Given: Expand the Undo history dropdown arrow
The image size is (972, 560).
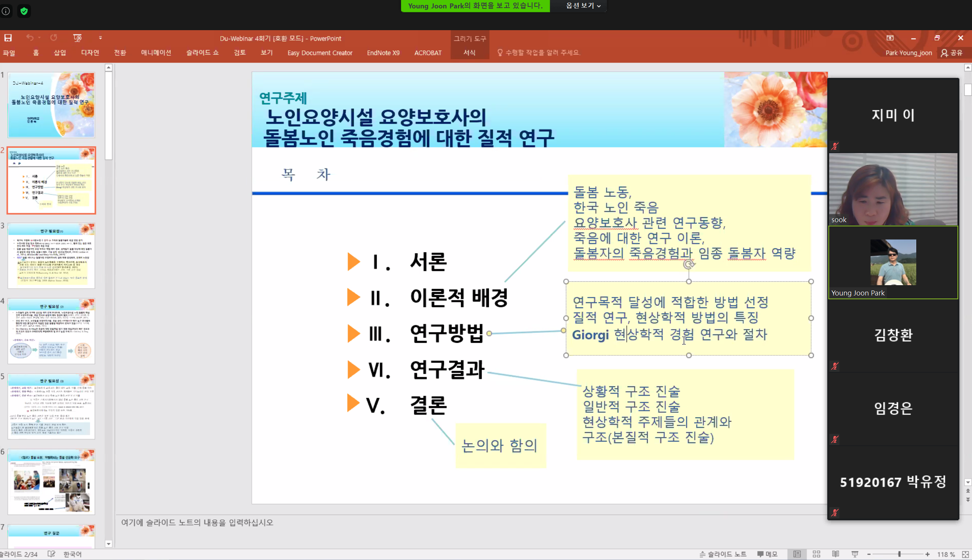Looking at the screenshot, I should pyautogui.click(x=39, y=38).
